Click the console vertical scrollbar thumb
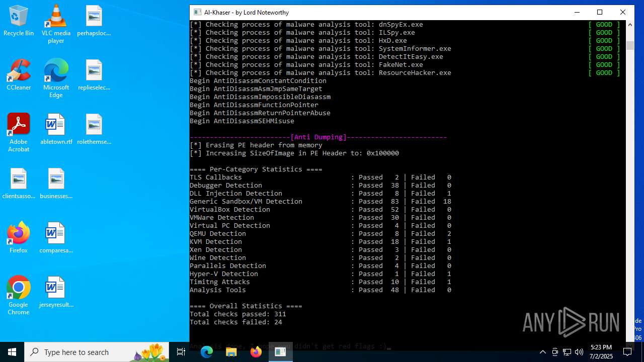The width and height of the screenshot is (644, 362). pos(630,45)
